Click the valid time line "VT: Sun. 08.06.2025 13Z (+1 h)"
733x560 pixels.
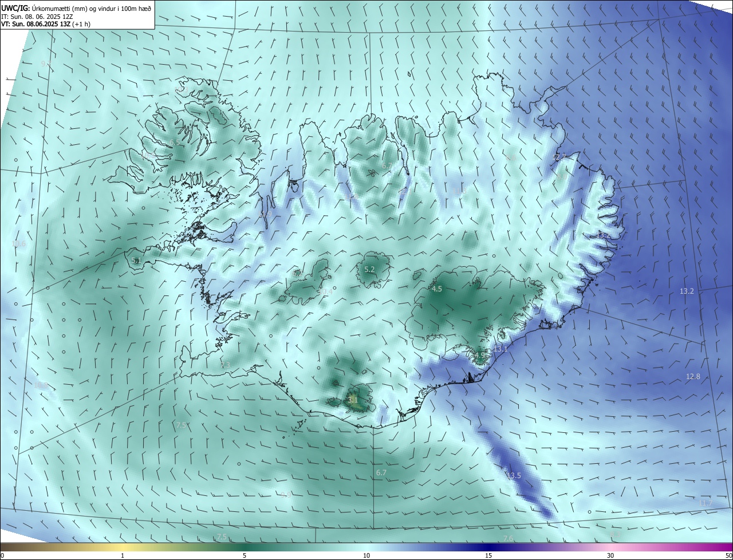point(46,24)
